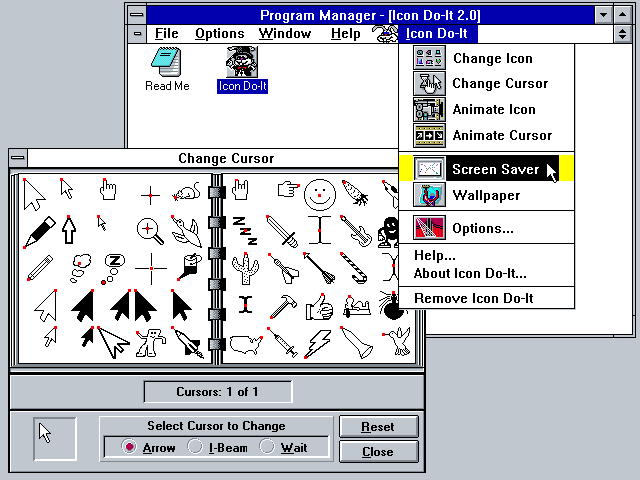Image resolution: width=640 pixels, height=480 pixels.
Task: Pick the crosshair cursor with red center
Action: point(150,196)
